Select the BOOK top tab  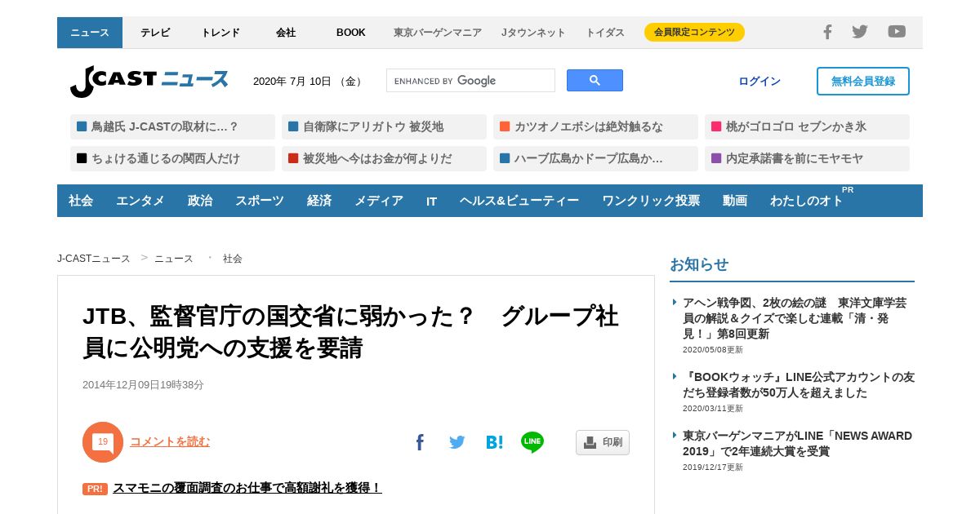click(351, 33)
